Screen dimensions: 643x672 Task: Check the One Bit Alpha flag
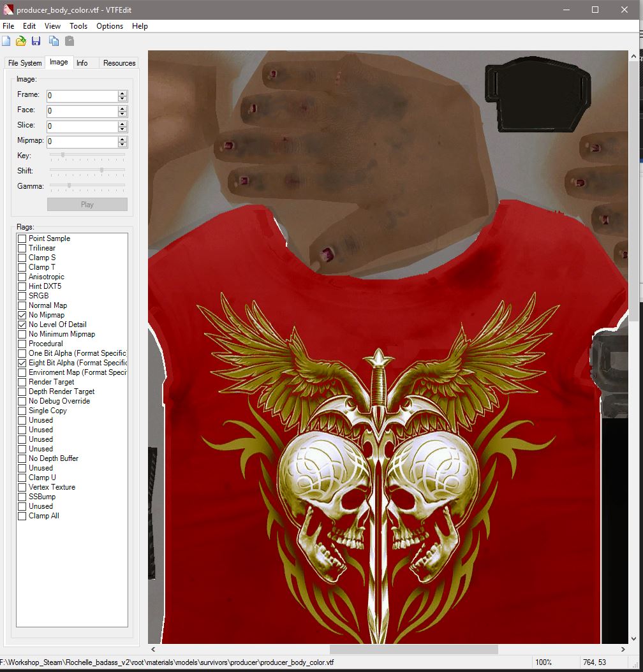(x=22, y=354)
